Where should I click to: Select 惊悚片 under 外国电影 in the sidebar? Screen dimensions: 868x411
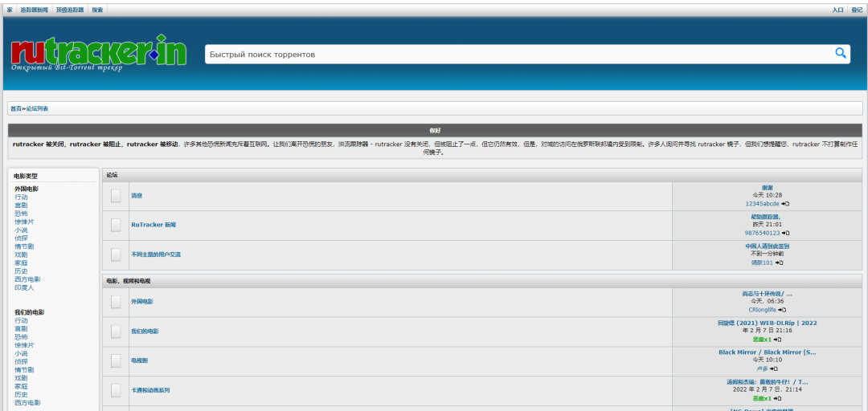click(x=24, y=222)
